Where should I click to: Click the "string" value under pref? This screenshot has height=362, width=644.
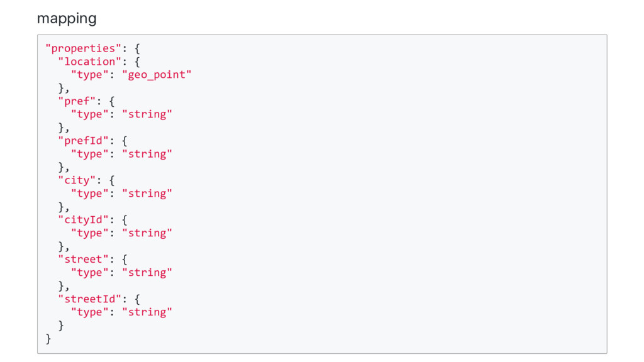[x=147, y=114]
